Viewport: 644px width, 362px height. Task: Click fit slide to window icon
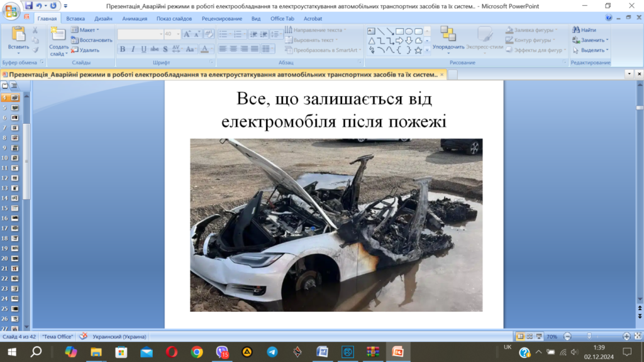[x=638, y=336]
